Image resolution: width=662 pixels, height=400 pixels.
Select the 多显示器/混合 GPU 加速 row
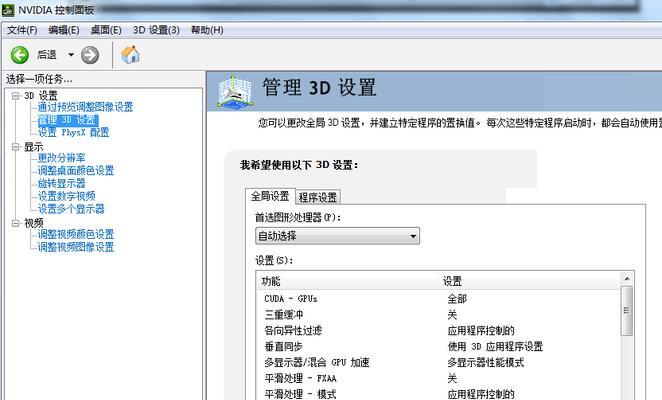pos(438,362)
